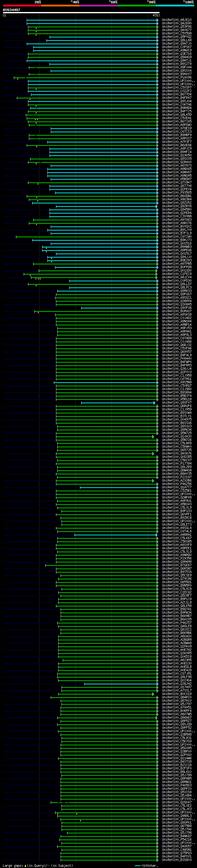Open hit UniRef100_Q2RA00
This screenshot has width=197, height=868.
(x=177, y=162)
